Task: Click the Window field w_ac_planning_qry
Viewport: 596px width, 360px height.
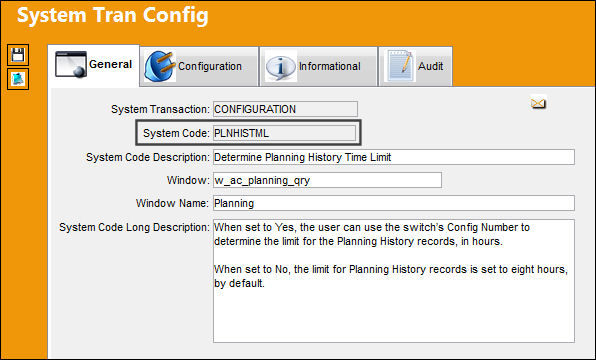Action: (x=327, y=180)
